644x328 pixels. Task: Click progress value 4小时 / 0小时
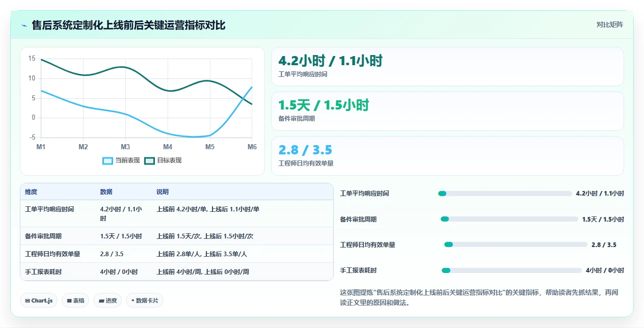(x=605, y=270)
